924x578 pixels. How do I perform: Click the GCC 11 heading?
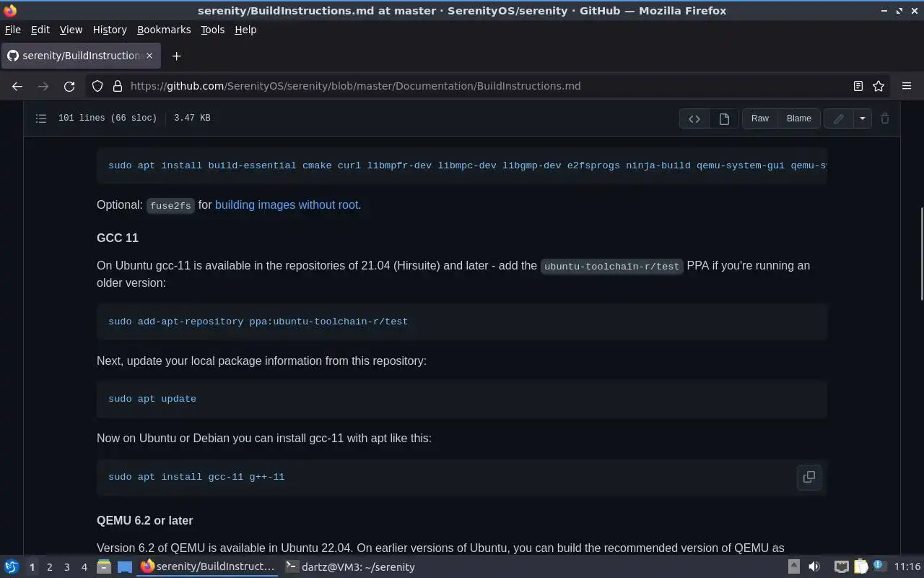click(x=118, y=238)
